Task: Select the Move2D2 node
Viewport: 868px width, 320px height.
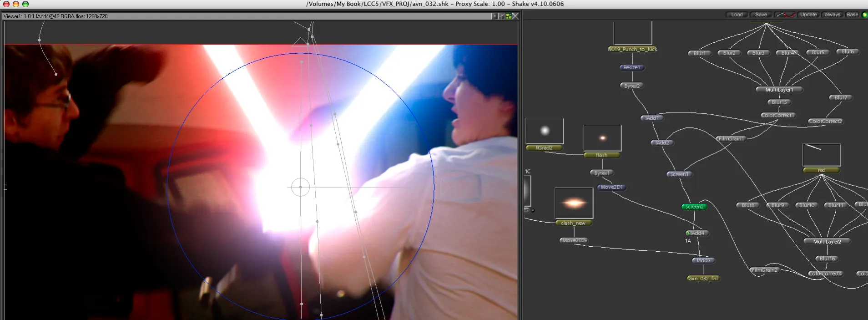Action: (574, 240)
